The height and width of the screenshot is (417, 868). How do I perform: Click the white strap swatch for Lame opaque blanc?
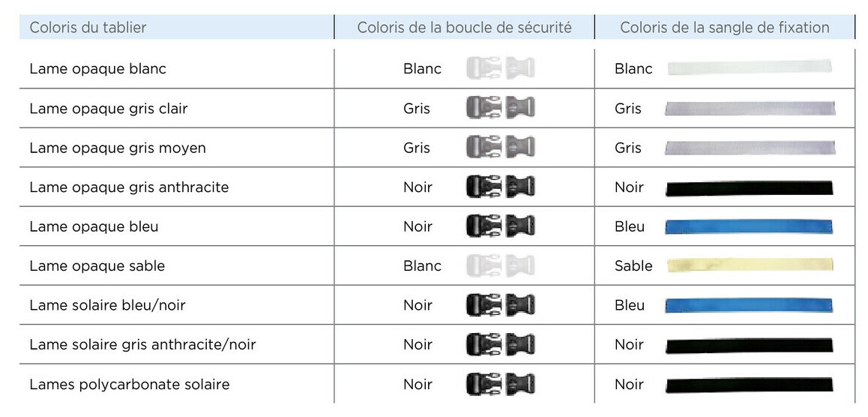749,67
